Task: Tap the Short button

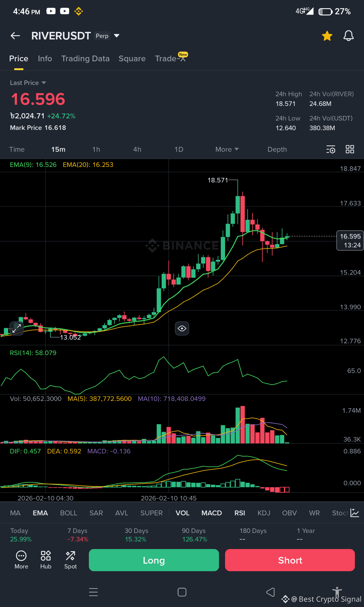Action: click(290, 560)
